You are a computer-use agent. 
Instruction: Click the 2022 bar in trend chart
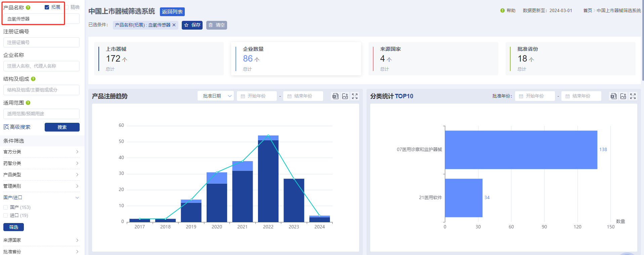tap(268, 179)
